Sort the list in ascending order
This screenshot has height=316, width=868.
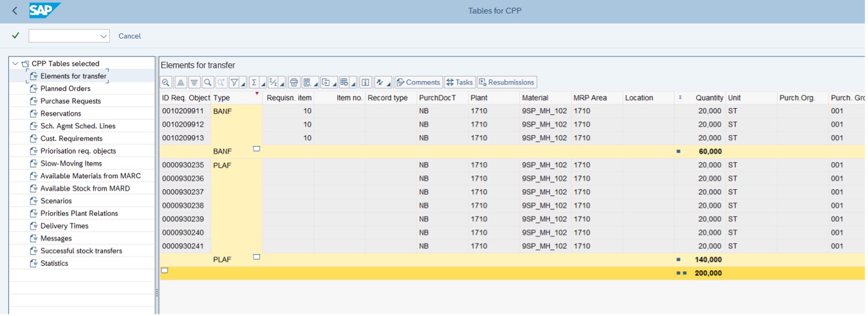(x=180, y=82)
